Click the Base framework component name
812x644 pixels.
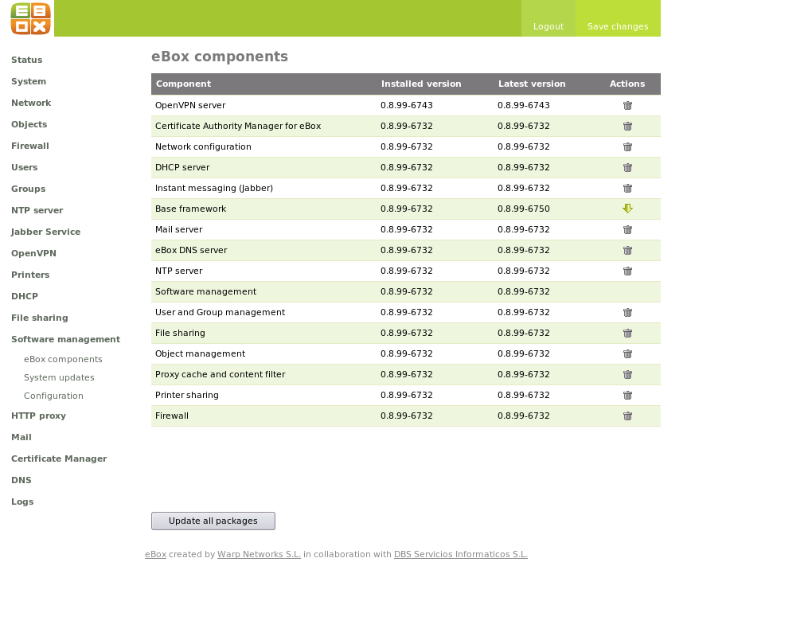tap(190, 209)
